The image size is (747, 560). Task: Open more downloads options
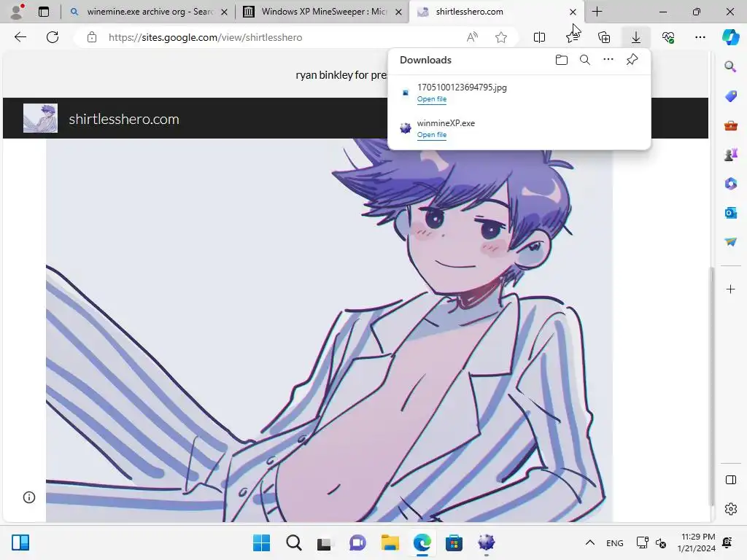click(608, 60)
